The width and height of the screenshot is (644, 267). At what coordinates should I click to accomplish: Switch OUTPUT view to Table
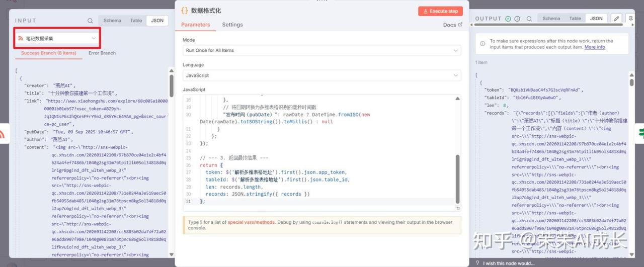click(575, 19)
